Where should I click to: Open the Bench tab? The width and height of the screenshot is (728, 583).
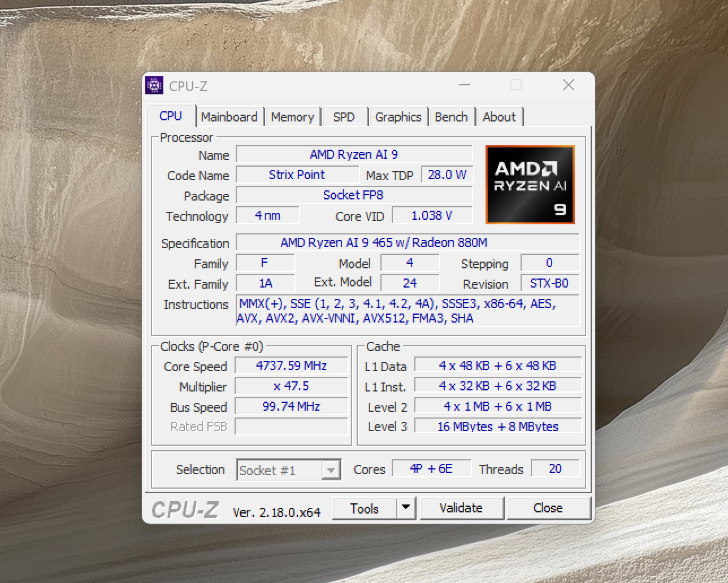(x=451, y=117)
